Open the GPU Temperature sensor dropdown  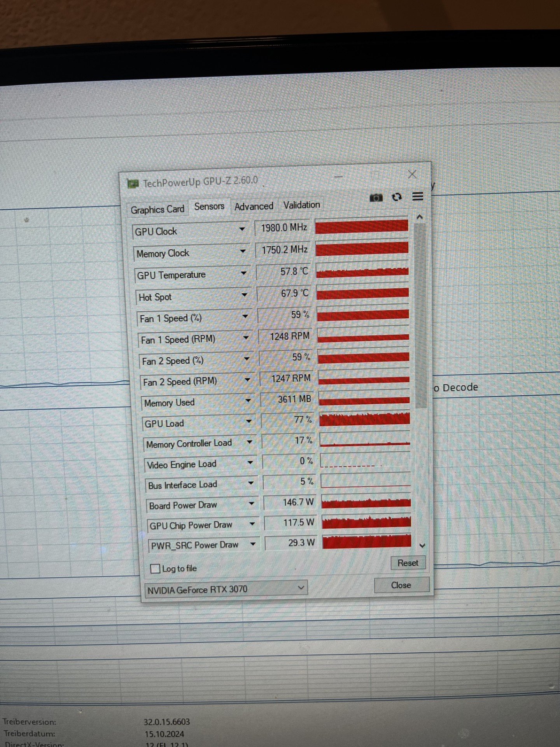coord(243,273)
